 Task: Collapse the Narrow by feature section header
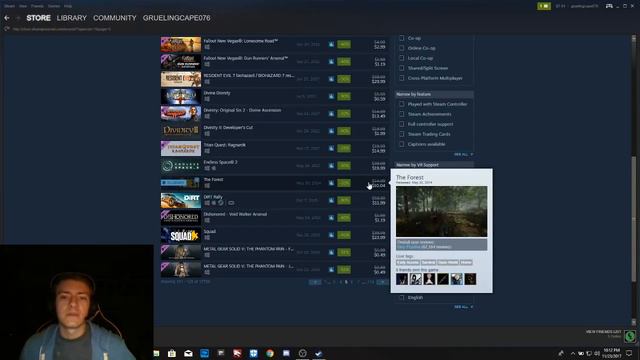coord(434,94)
